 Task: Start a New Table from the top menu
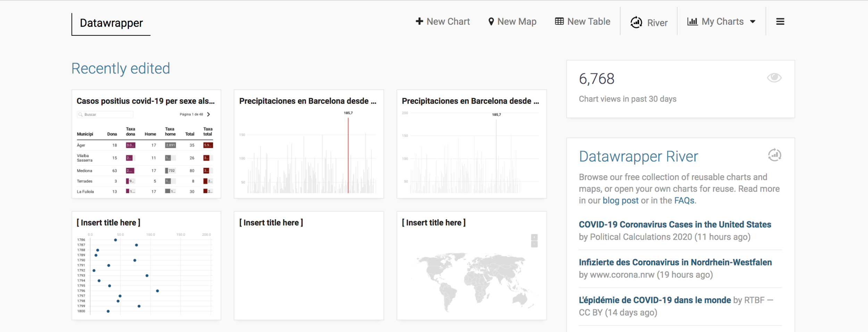[x=583, y=22]
